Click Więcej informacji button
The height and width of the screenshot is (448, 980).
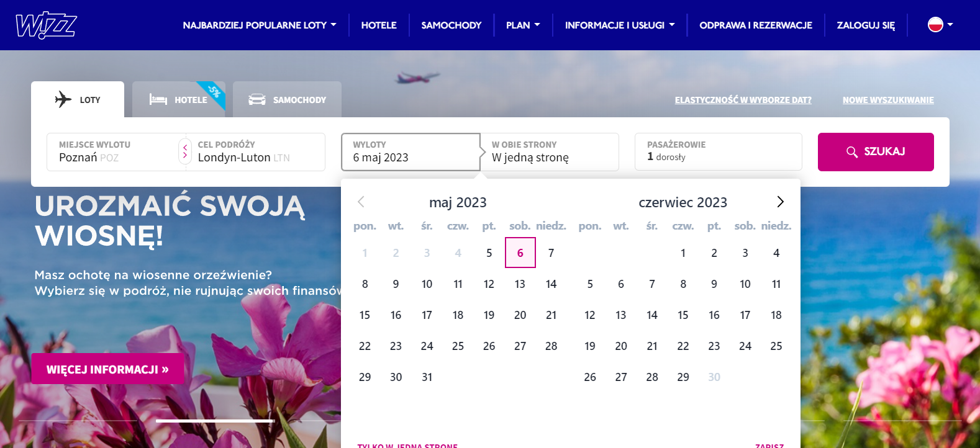[x=108, y=369]
